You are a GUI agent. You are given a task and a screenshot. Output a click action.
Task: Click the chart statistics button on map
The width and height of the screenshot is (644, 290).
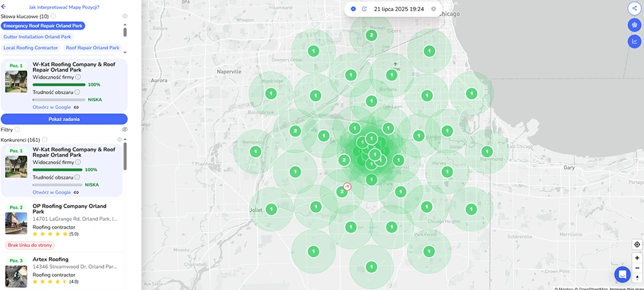coord(634,42)
